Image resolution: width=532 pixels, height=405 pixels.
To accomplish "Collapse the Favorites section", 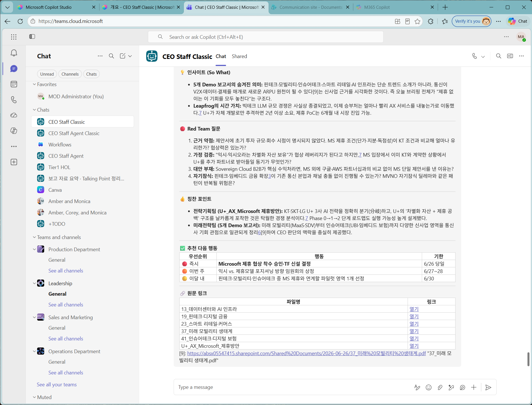I will tap(34, 84).
